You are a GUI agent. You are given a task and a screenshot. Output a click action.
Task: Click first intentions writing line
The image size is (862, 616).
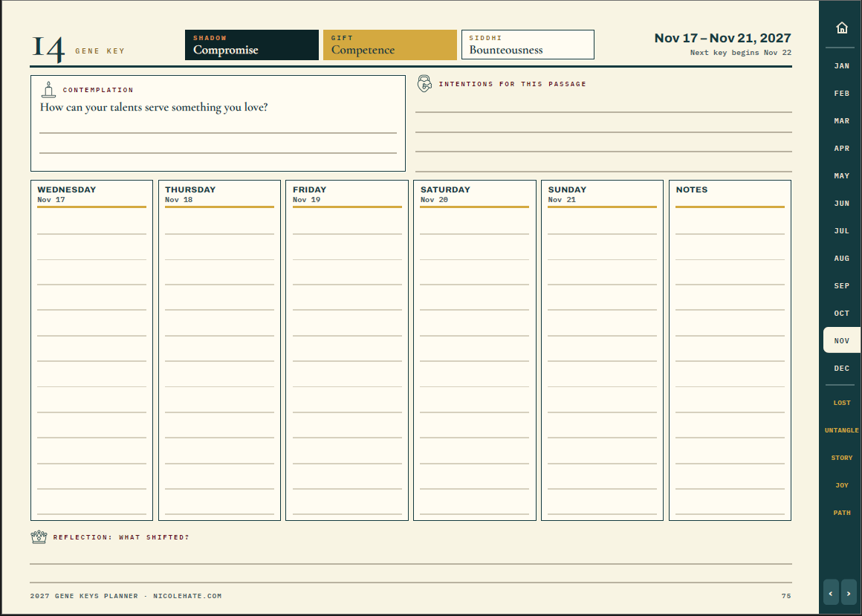pos(603,111)
